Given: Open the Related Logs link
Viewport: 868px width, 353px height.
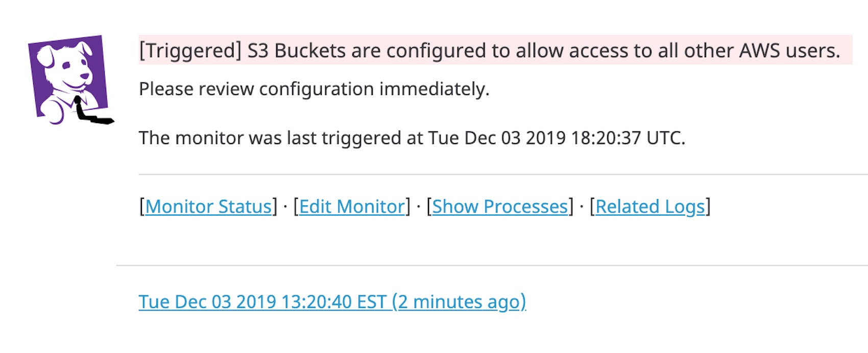Looking at the screenshot, I should 650,207.
